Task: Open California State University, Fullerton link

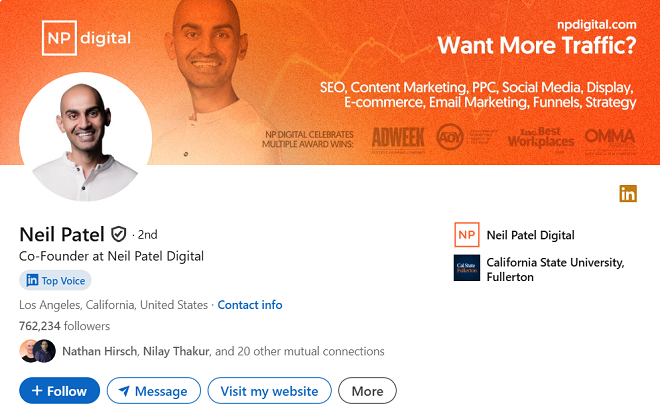Action: coord(554,269)
